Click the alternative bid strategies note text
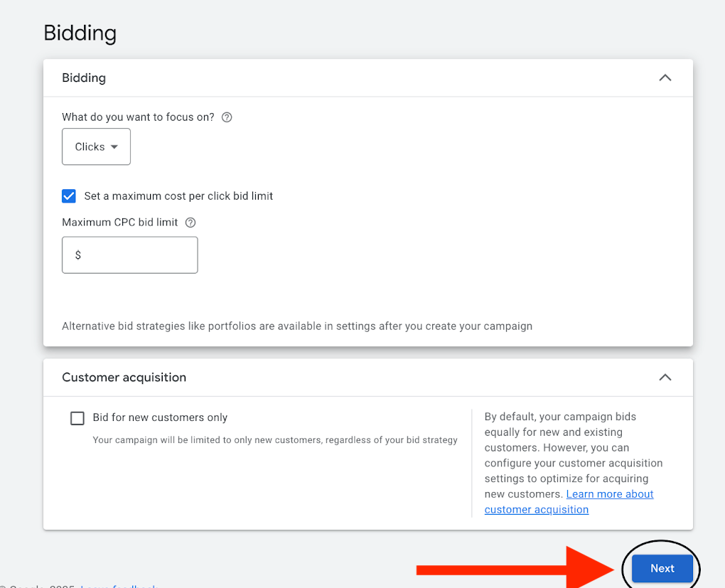The width and height of the screenshot is (725, 588). click(x=296, y=326)
